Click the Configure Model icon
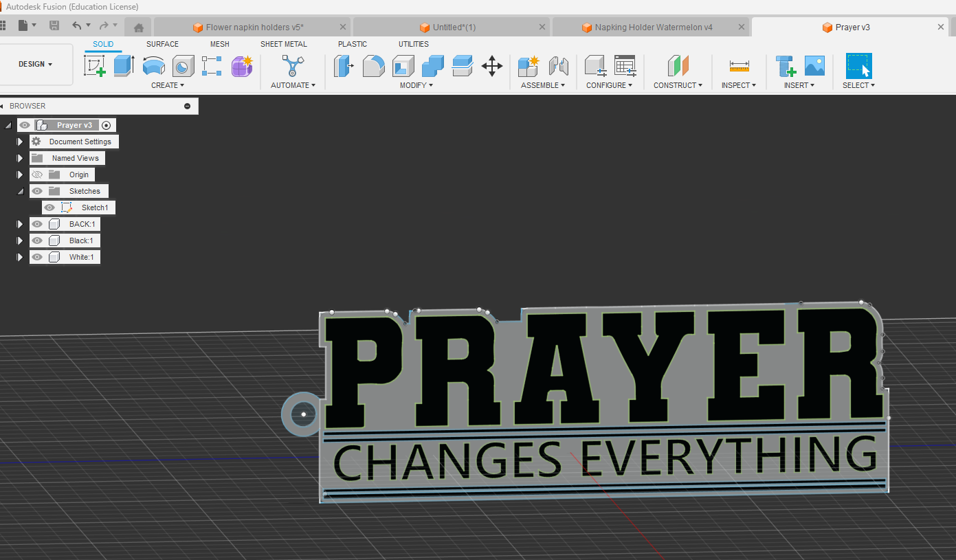Screen dimensions: 956x560 (x=595, y=67)
